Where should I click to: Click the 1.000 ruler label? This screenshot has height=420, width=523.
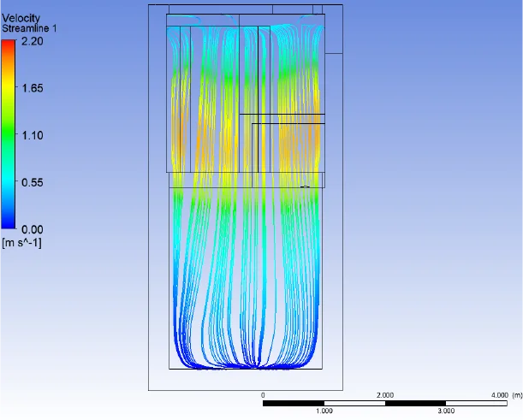[324, 411]
